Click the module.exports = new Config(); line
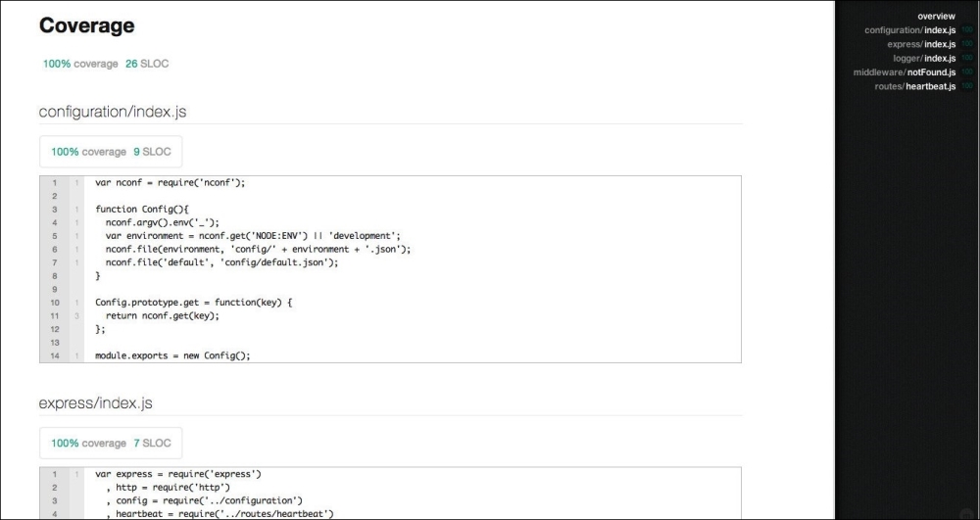 [x=172, y=355]
